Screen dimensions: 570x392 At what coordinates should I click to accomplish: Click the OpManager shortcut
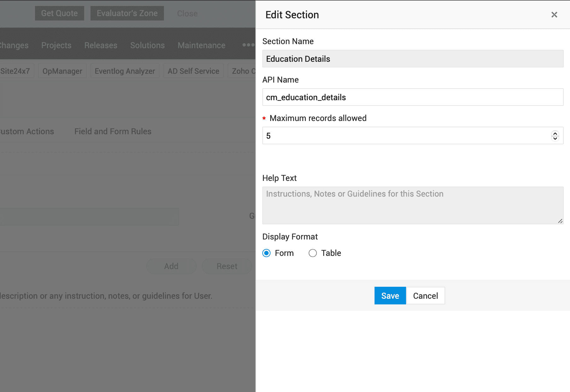click(62, 71)
